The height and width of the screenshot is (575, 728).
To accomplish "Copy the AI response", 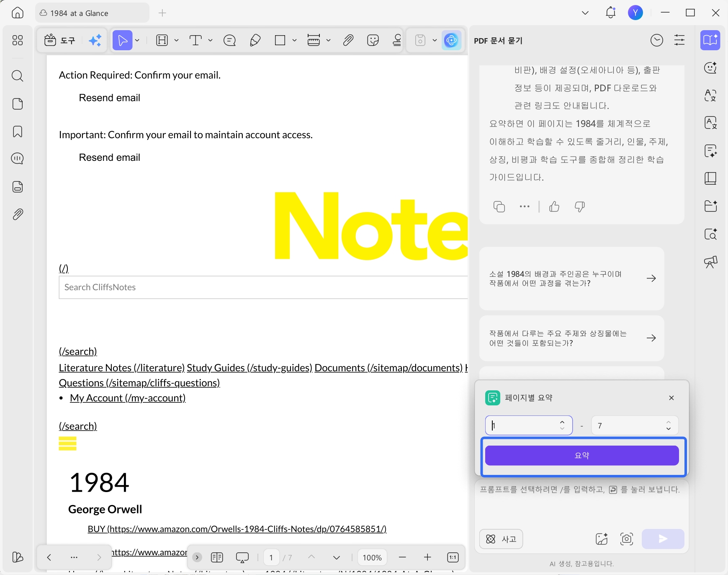I will pyautogui.click(x=499, y=206).
